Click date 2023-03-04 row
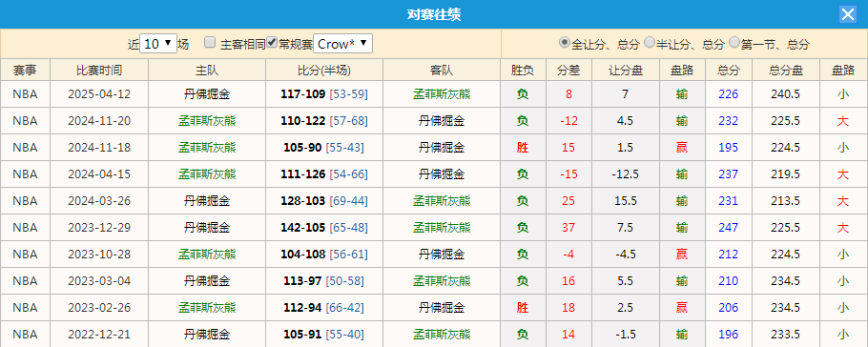 click(x=99, y=280)
